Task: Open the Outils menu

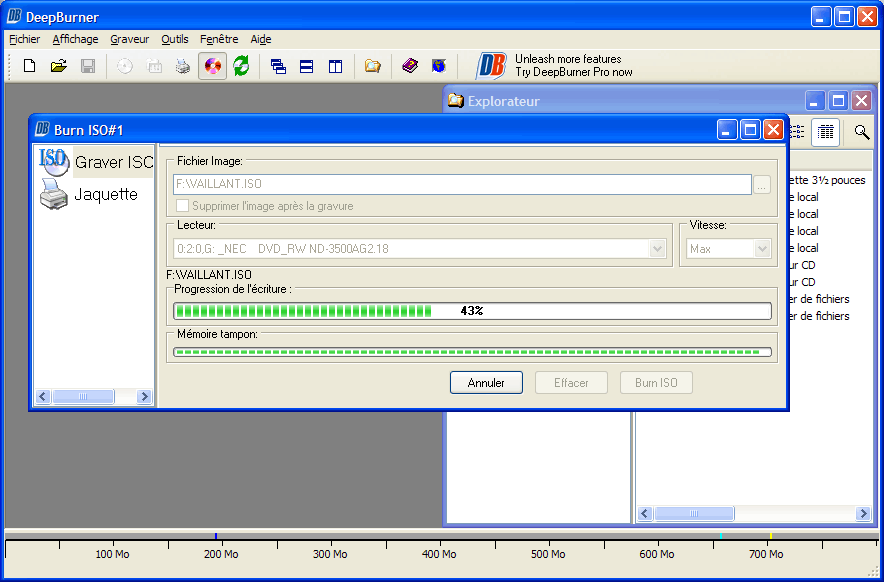Action: coord(174,39)
